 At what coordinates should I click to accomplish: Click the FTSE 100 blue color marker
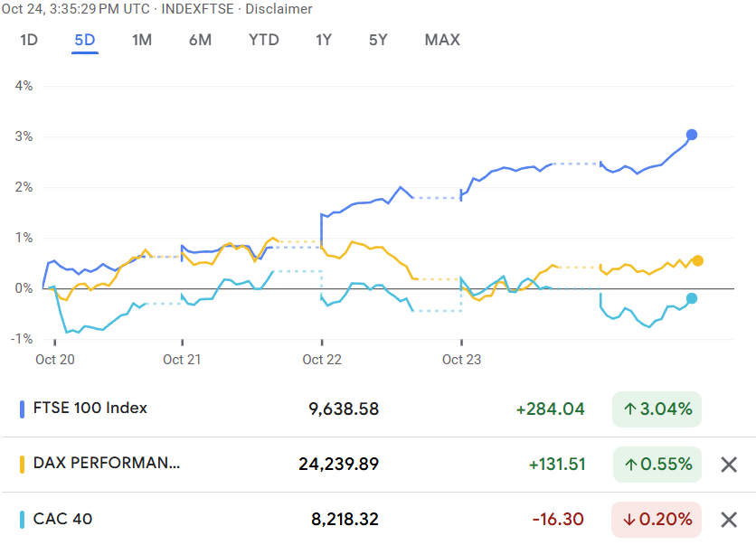tap(23, 409)
